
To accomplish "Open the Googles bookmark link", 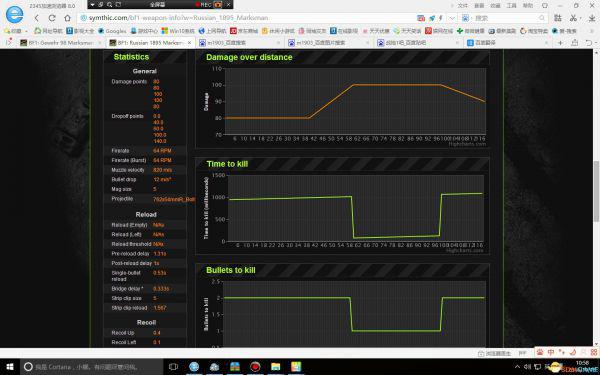I will pyautogui.click(x=112, y=31).
